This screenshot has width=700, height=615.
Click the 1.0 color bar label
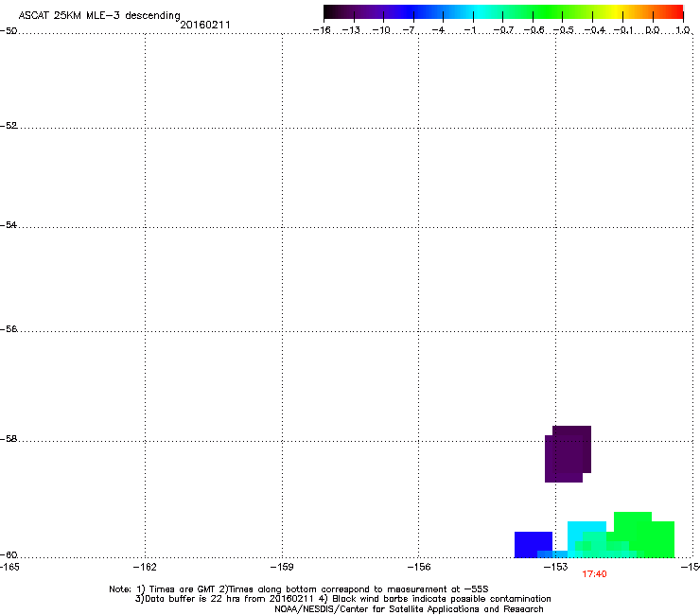coord(683,30)
